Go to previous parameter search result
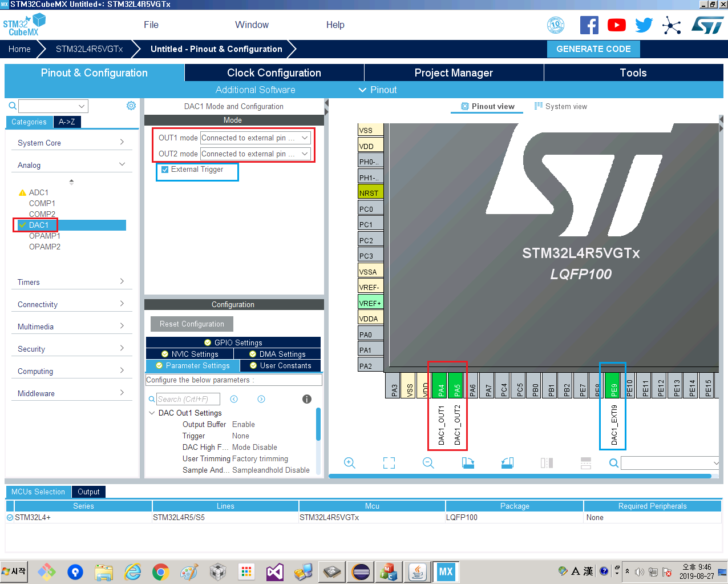 (x=234, y=399)
